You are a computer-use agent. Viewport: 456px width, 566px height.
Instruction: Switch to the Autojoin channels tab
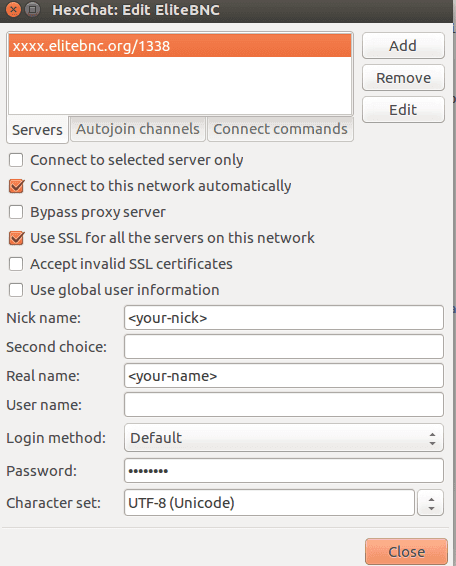point(138,129)
